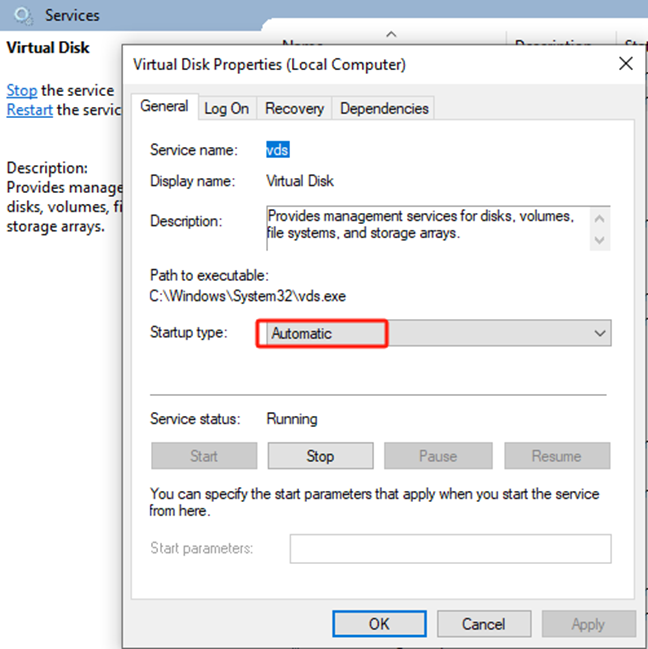Click the Apply button

click(588, 624)
